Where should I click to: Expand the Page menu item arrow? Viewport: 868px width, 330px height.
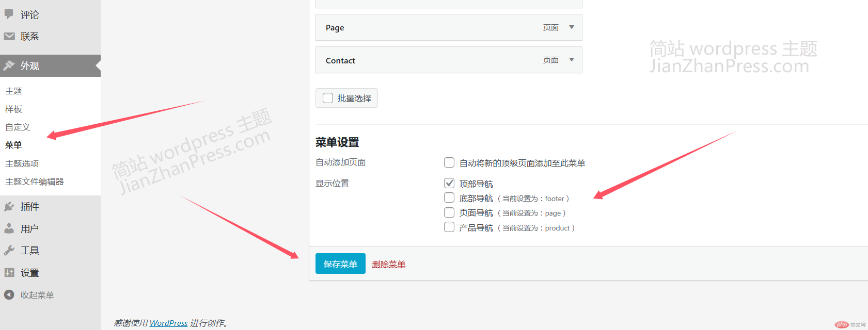pos(572,27)
